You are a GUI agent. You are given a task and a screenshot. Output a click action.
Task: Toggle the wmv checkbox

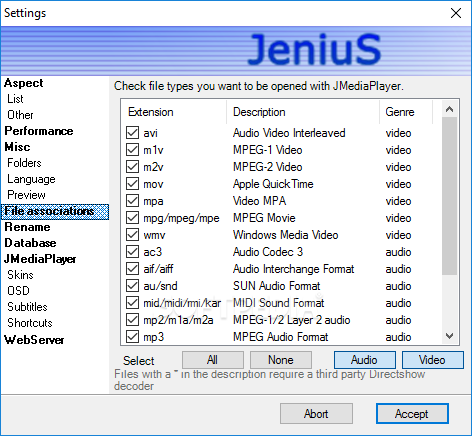132,235
